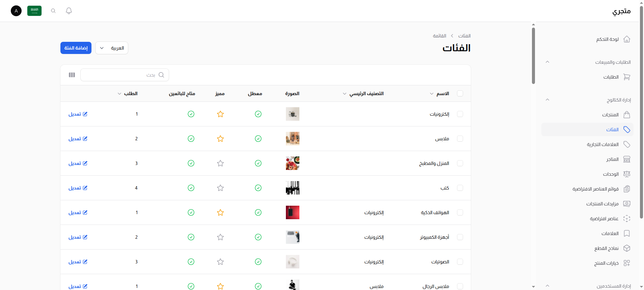Collapse the إدارة المستخدمين sidebar section
Image resolution: width=644 pixels, height=290 pixels.
(547, 286)
